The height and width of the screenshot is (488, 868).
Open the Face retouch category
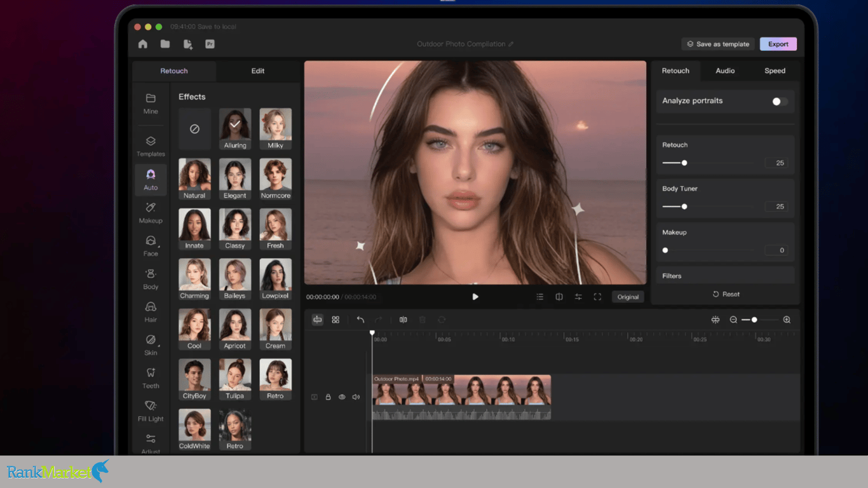click(151, 246)
